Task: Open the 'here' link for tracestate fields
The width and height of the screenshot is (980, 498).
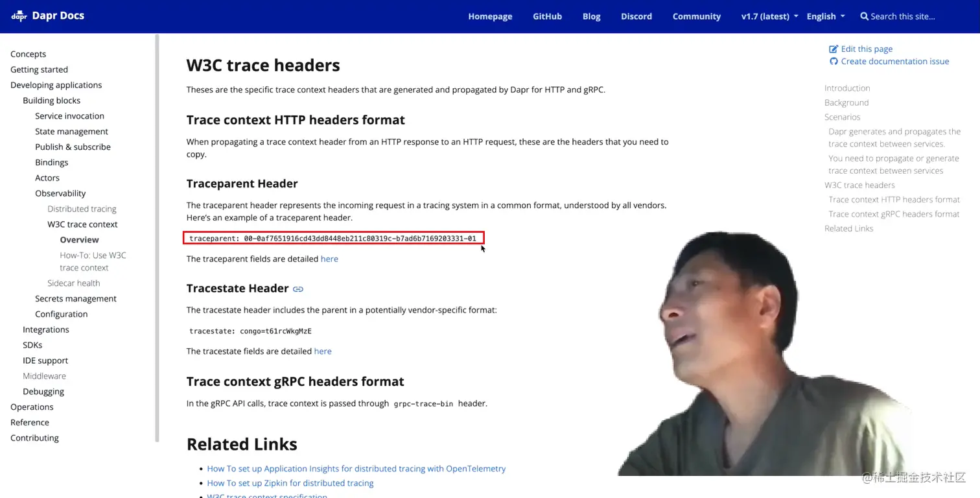Action: (x=323, y=351)
